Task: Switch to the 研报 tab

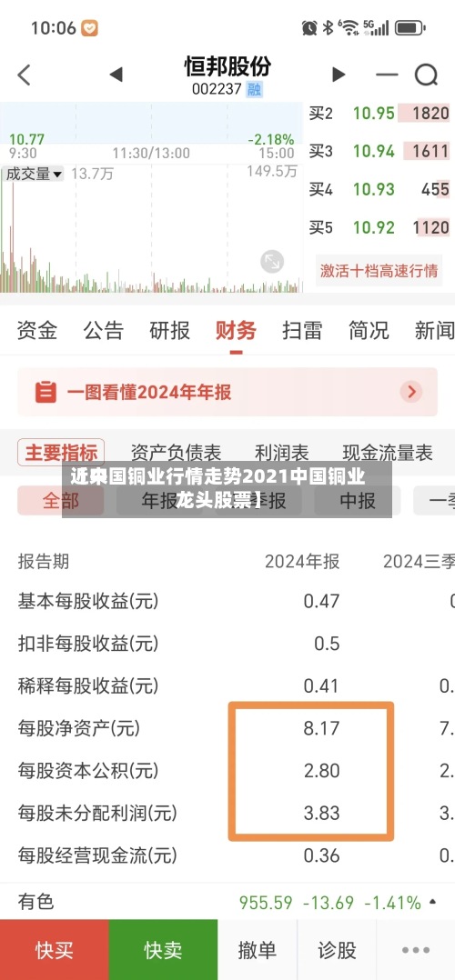Action: [169, 330]
